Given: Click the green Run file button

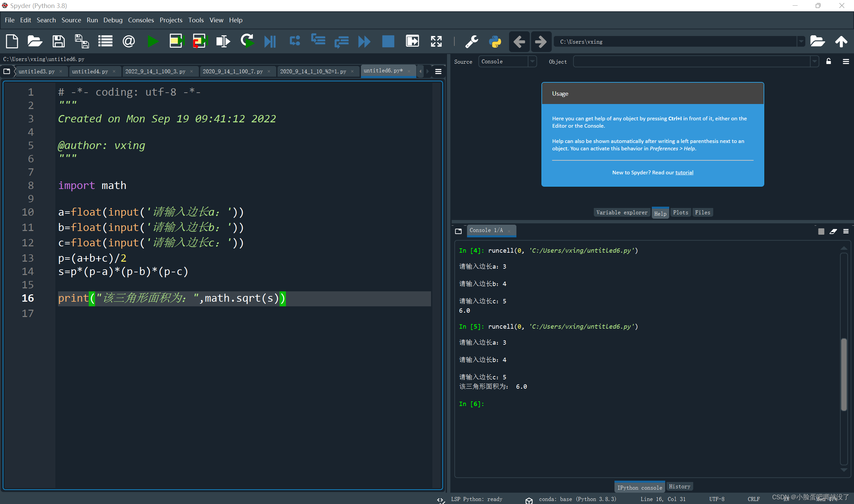Looking at the screenshot, I should coord(152,41).
